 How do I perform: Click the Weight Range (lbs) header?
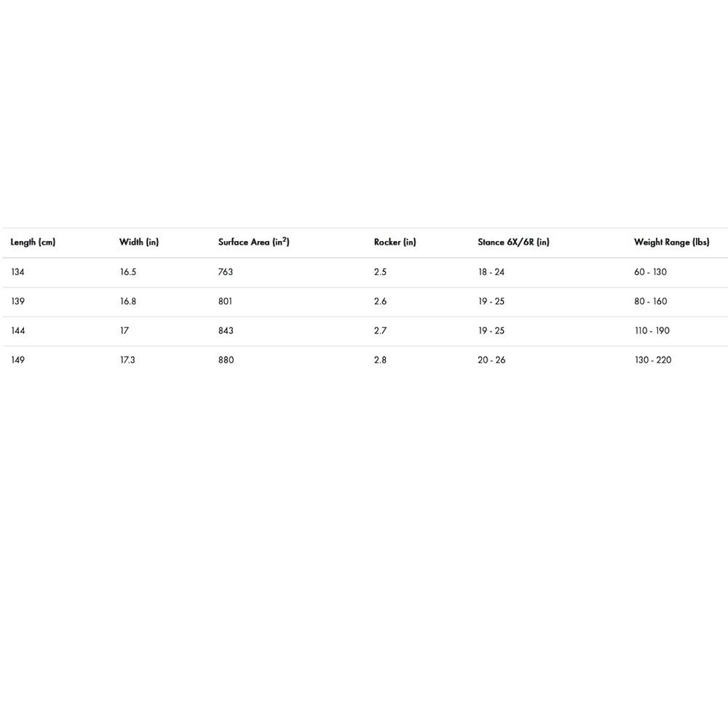(671, 242)
